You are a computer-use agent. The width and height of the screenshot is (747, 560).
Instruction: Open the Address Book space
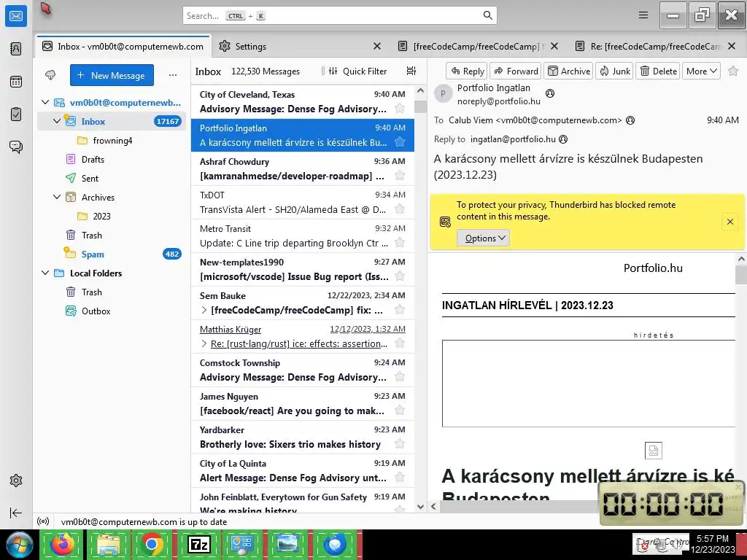point(16,49)
